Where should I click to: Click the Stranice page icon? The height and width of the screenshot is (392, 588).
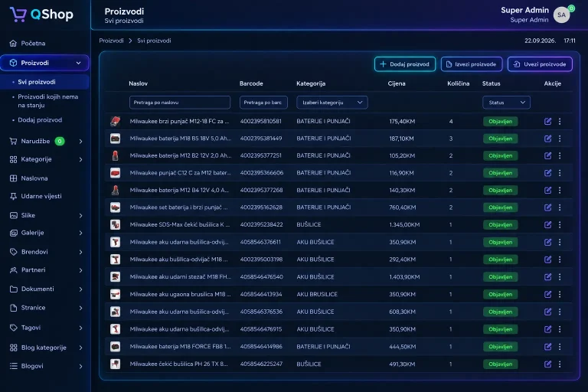(14, 308)
